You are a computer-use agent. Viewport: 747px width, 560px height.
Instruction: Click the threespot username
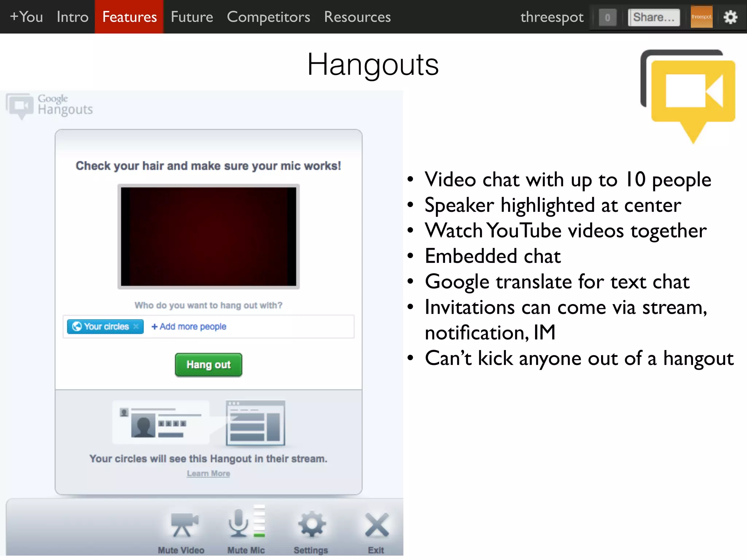(552, 17)
